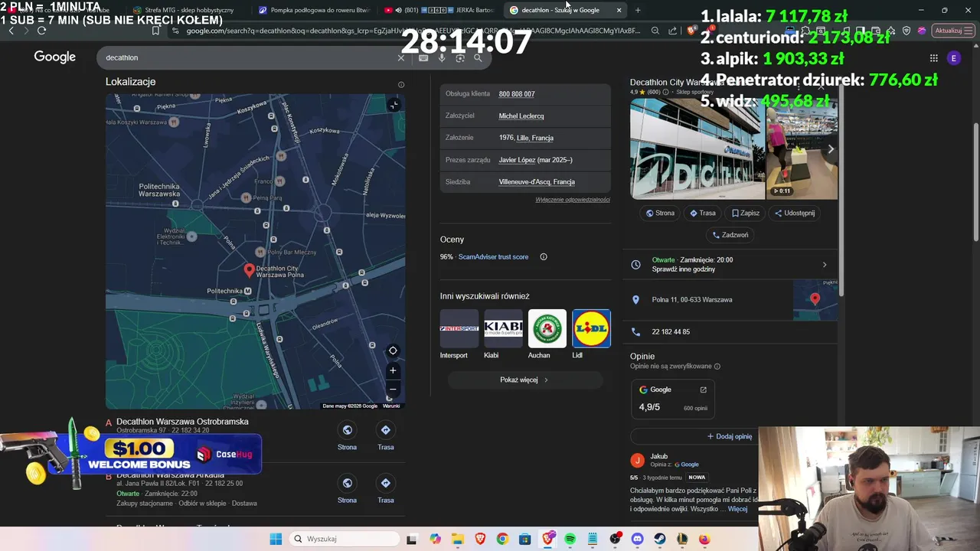
Task: Click Pokaż więcej to show more brands
Action: [x=524, y=380]
